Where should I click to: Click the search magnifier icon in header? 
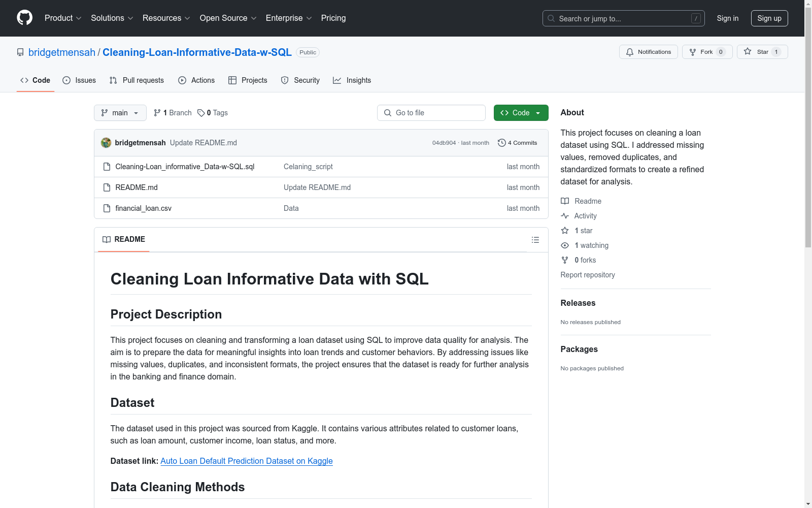click(x=551, y=18)
